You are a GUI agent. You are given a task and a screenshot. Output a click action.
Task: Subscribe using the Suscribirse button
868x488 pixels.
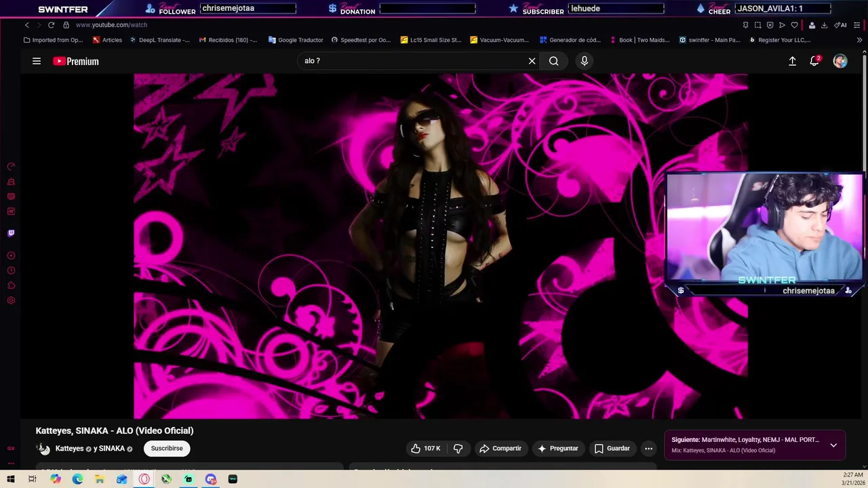click(x=167, y=448)
